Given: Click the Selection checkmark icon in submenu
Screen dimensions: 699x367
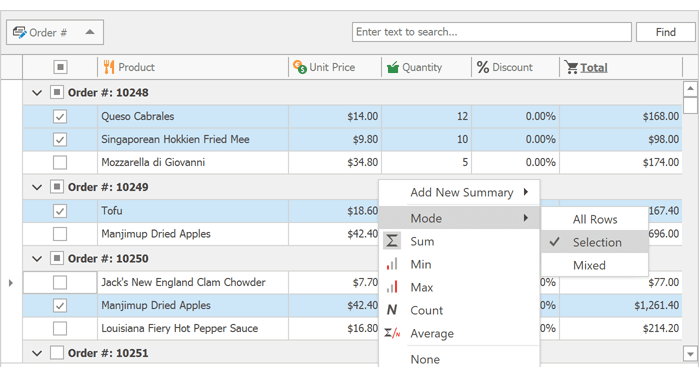Looking at the screenshot, I should pos(554,242).
